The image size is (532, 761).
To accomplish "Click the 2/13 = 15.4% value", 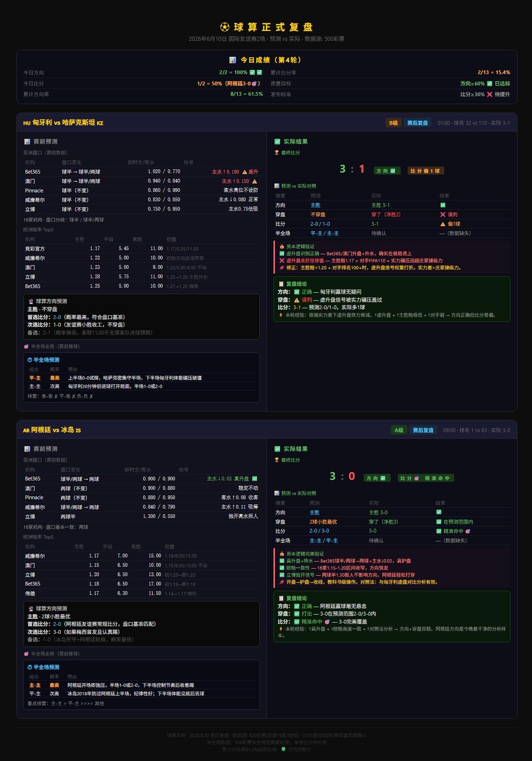I will click(494, 72).
